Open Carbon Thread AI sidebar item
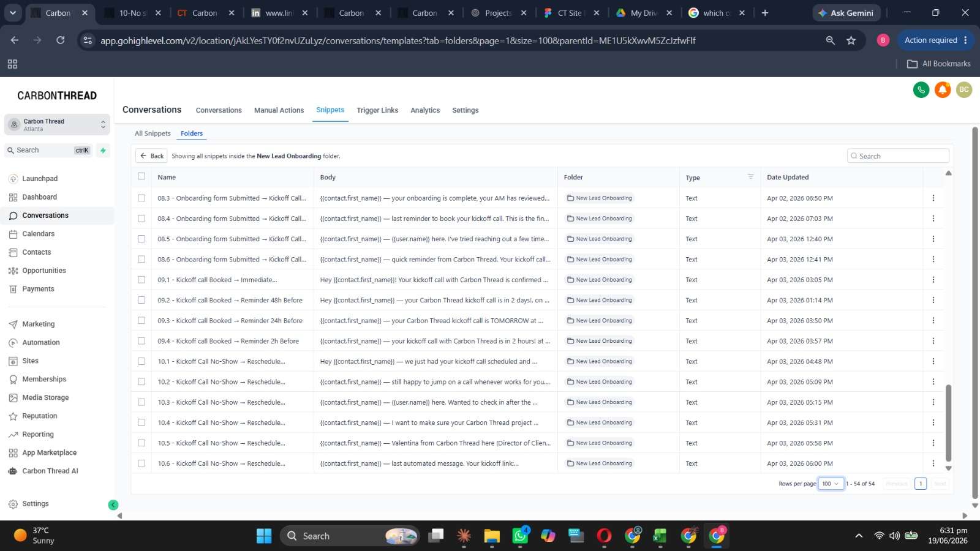Viewport: 980px width, 551px height. 50,471
